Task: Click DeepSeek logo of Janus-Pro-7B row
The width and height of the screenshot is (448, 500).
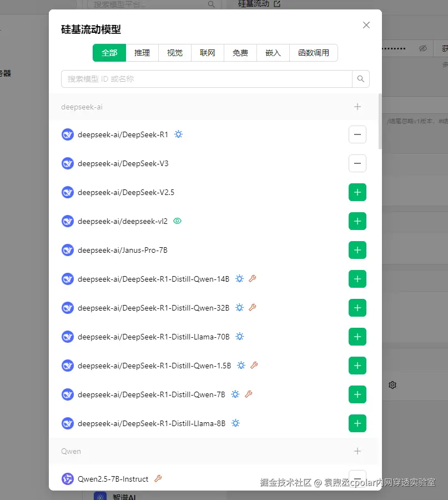Action: pyautogui.click(x=68, y=250)
